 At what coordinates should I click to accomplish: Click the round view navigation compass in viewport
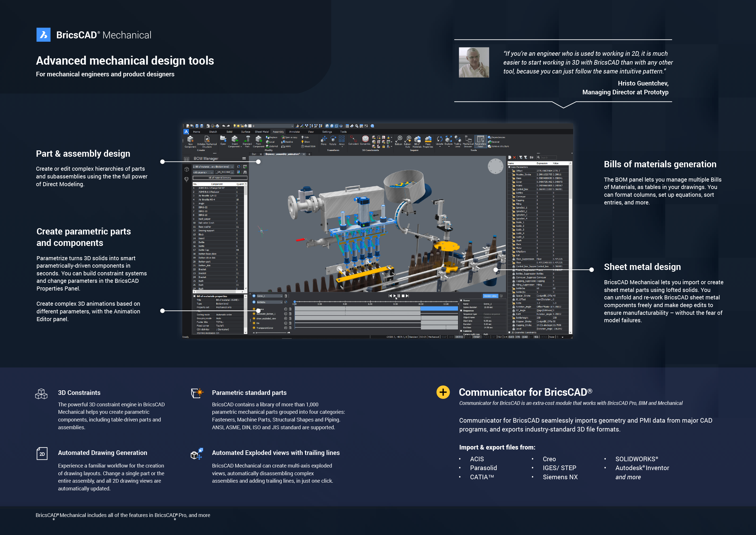click(x=495, y=166)
